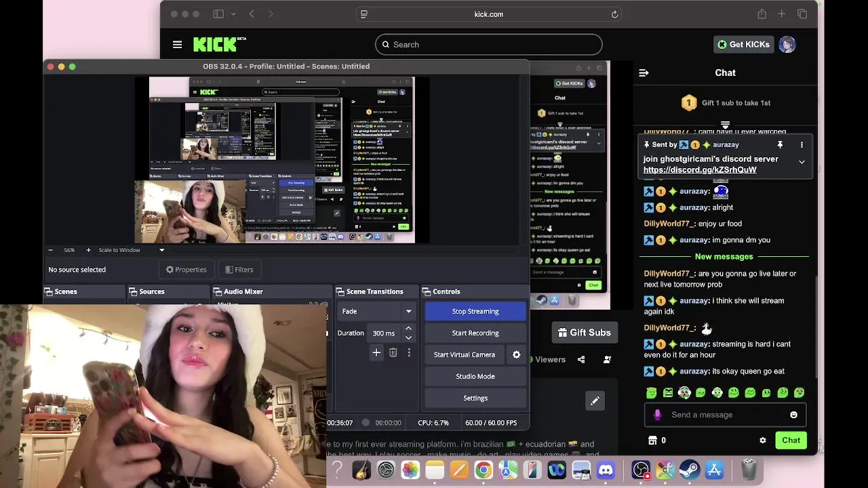Viewport: 868px width, 488px height.
Task: Open a new Safari tab with the plus icon
Action: tap(782, 14)
